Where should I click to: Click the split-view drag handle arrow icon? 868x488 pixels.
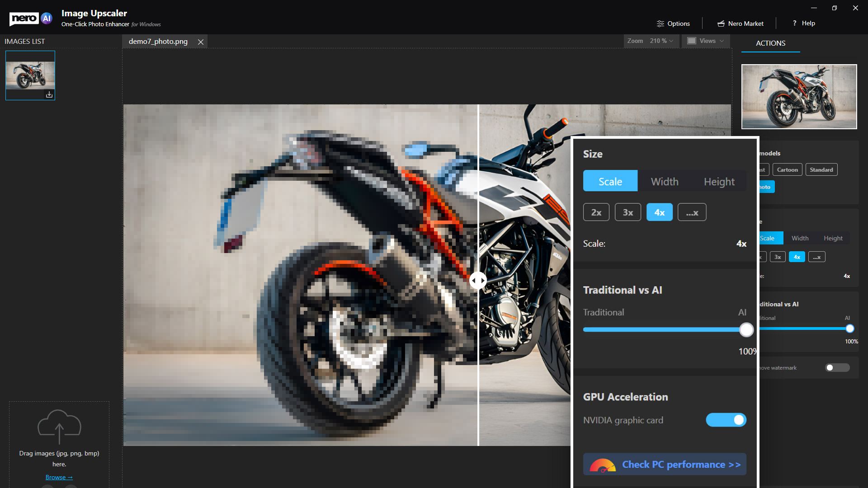point(477,279)
